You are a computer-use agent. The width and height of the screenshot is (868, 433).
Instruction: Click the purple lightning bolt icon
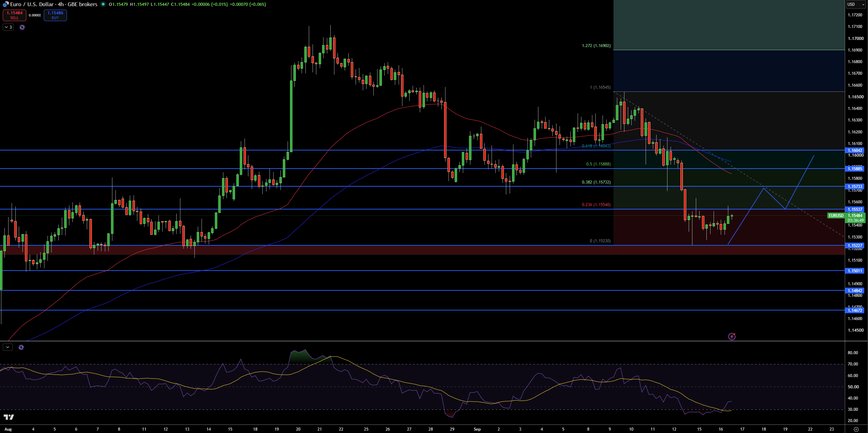point(732,336)
